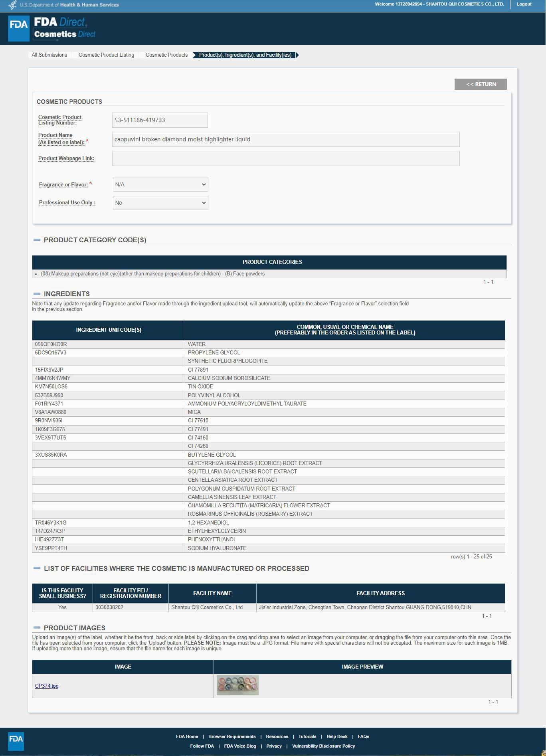Click the HHS eagle logo icon
The width and height of the screenshot is (546, 756).
pos(13,5)
